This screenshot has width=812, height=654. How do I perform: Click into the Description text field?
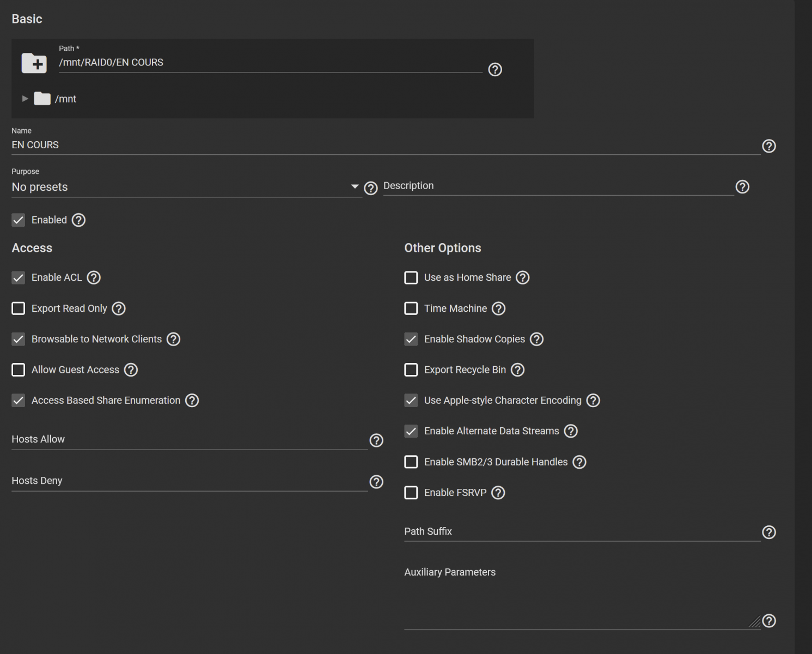pyautogui.click(x=558, y=186)
